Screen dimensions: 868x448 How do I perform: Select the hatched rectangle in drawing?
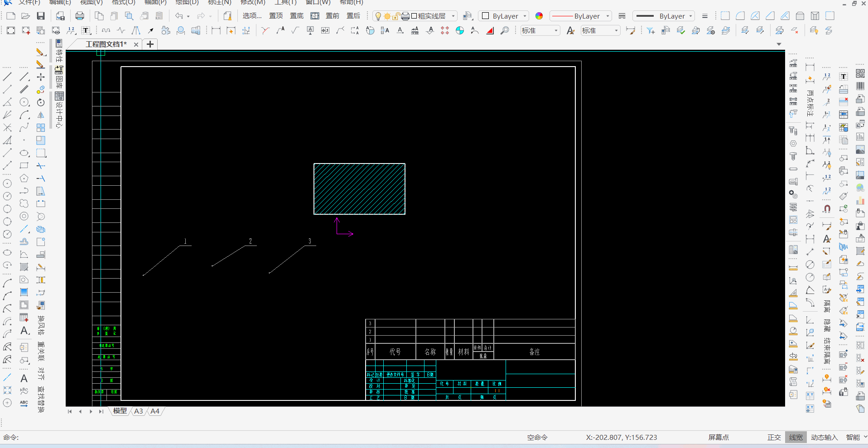359,189
